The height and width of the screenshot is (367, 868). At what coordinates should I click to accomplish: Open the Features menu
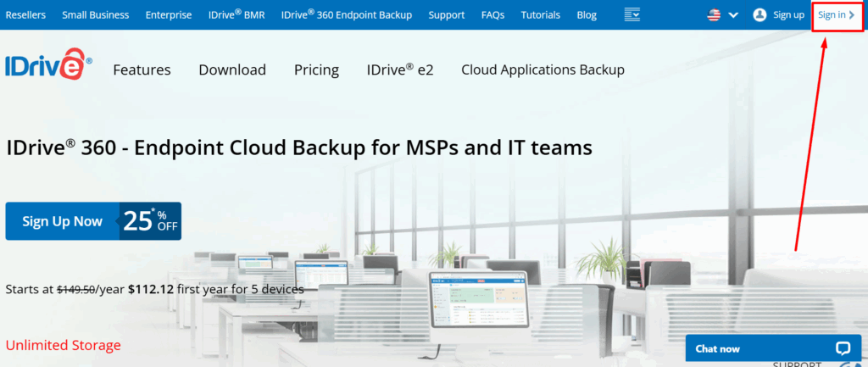pyautogui.click(x=142, y=70)
